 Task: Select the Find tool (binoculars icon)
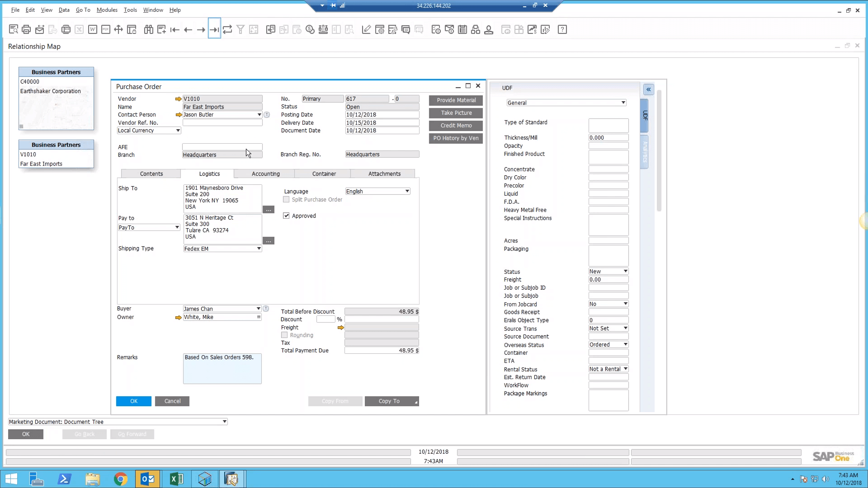coord(149,29)
